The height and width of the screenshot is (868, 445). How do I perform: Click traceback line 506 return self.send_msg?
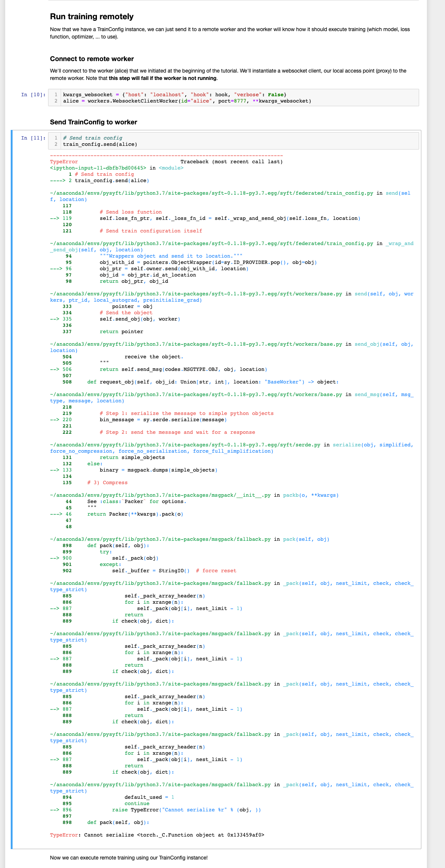point(159,369)
